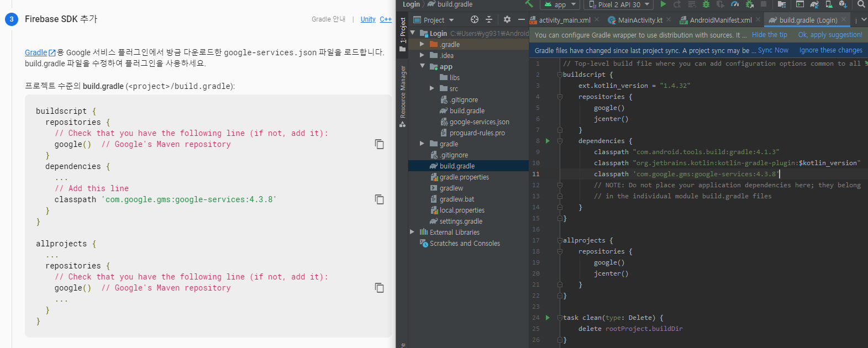Copy the allprojects google() repository snippet

pos(380,287)
